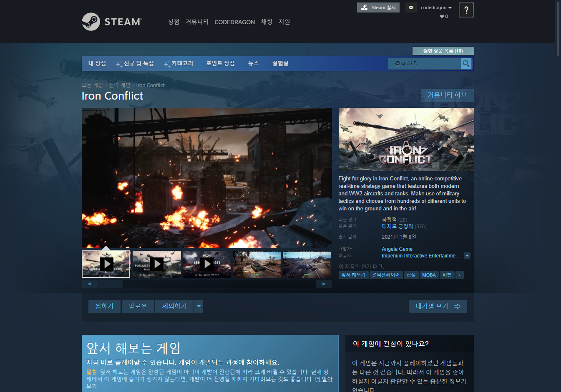The height and width of the screenshot is (392, 561).
Task: Select the 앞서 해보기 tag
Action: [353, 275]
